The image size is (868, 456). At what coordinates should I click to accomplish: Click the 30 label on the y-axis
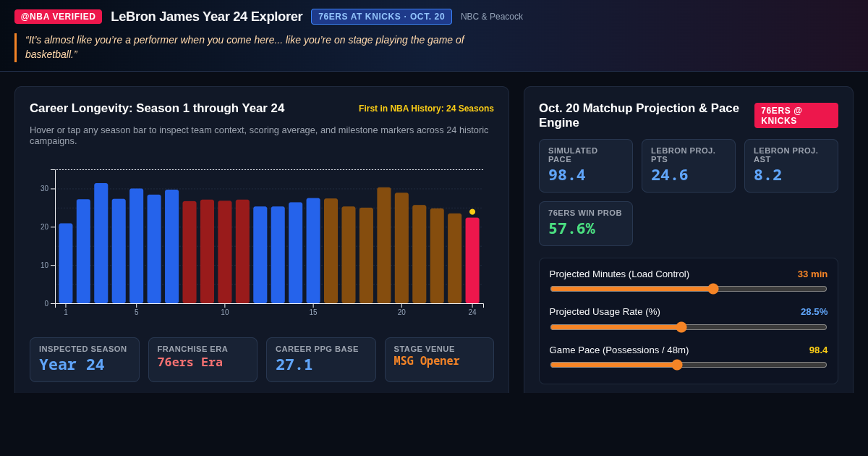(x=44, y=189)
